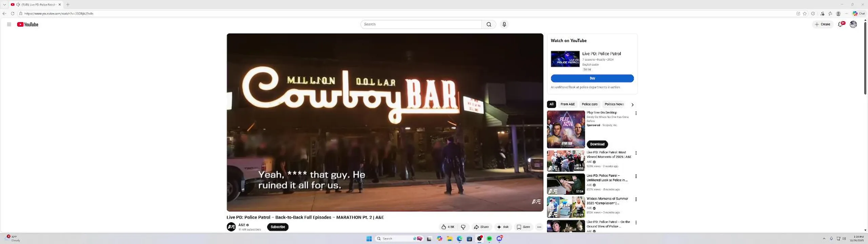Open browser extensions puzzle icon
868x244 pixels.
point(813,14)
